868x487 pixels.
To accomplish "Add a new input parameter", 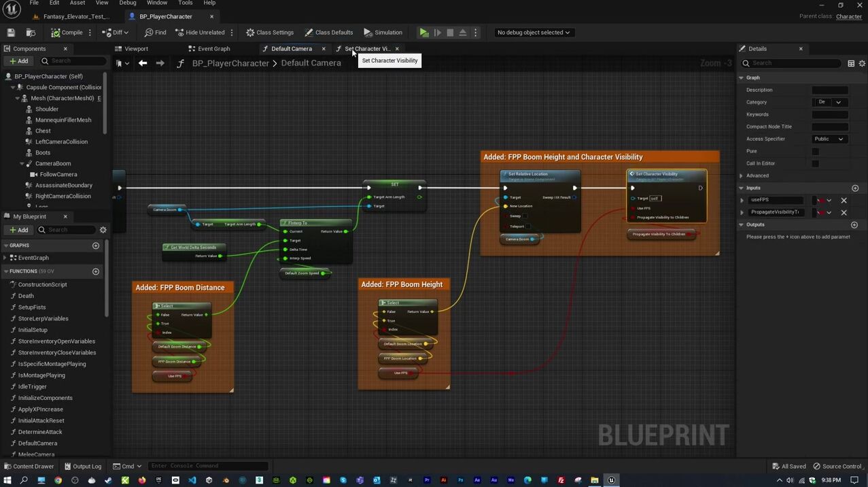I will [855, 188].
